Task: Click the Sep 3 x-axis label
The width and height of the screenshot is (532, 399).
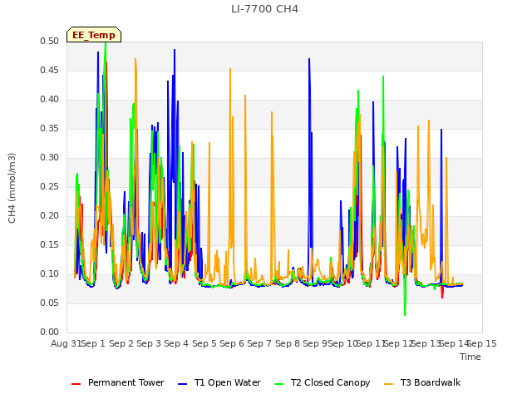Action: (x=149, y=343)
